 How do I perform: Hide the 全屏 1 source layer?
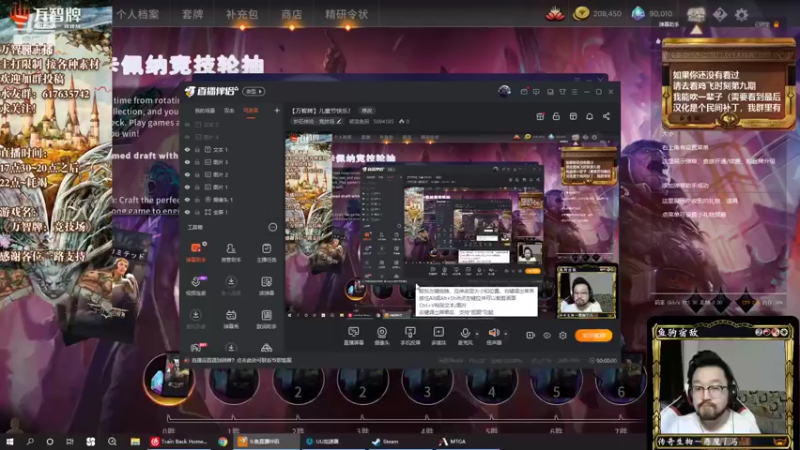187,212
